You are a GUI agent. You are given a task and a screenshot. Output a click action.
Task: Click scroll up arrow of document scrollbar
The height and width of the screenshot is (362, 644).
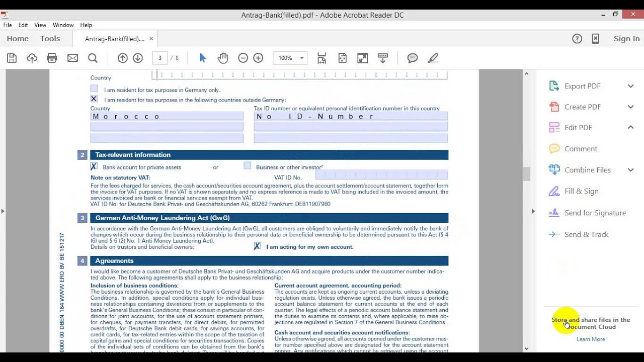(x=527, y=74)
